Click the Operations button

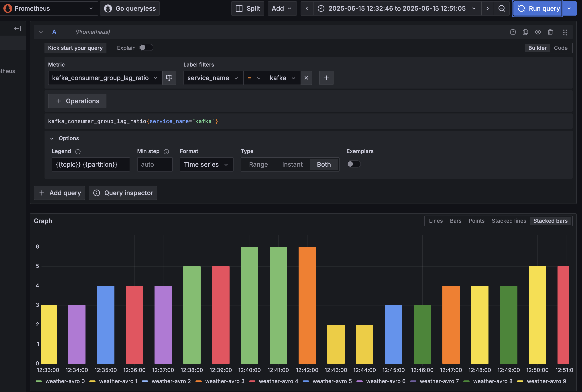[77, 101]
